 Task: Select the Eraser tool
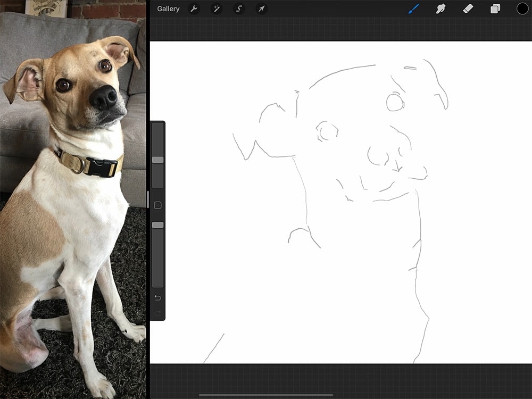[468, 9]
